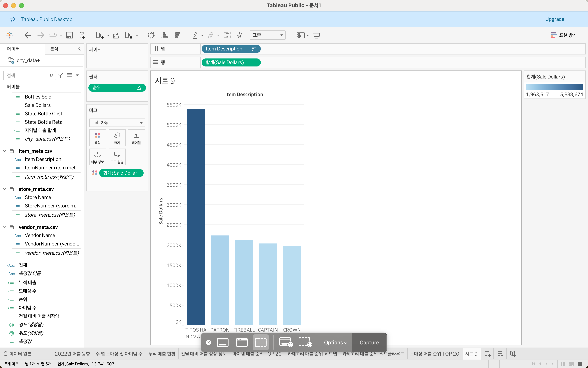Open the Color mark card

click(97, 138)
